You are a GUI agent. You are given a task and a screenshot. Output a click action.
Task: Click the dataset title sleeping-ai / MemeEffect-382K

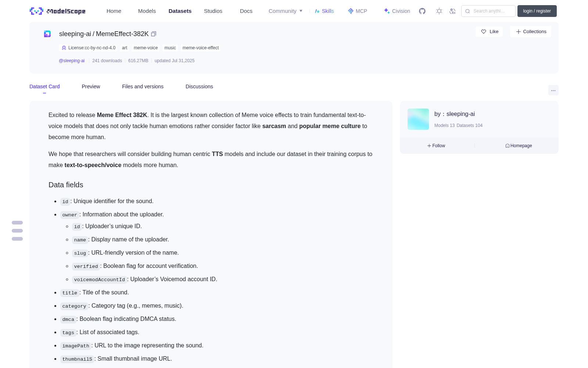[x=104, y=34]
